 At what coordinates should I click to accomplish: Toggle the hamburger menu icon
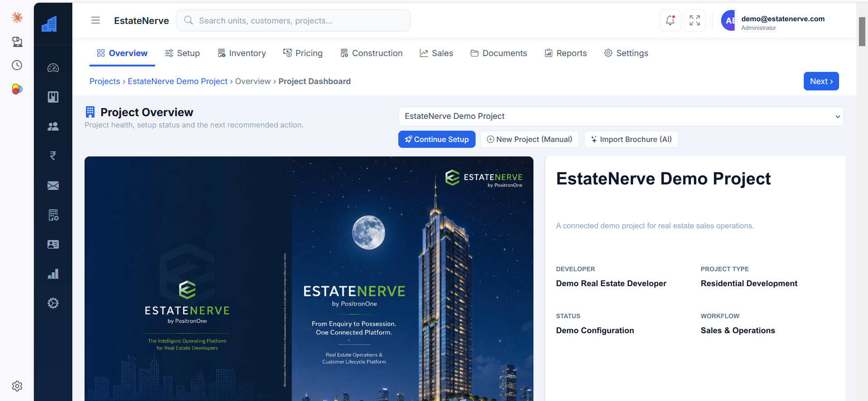[95, 20]
